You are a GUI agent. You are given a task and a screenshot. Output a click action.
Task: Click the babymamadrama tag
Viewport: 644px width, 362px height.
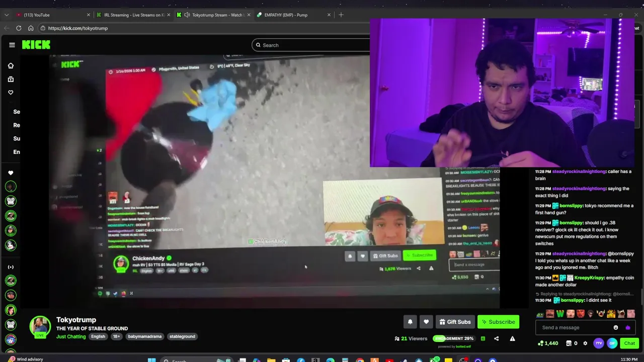144,336
